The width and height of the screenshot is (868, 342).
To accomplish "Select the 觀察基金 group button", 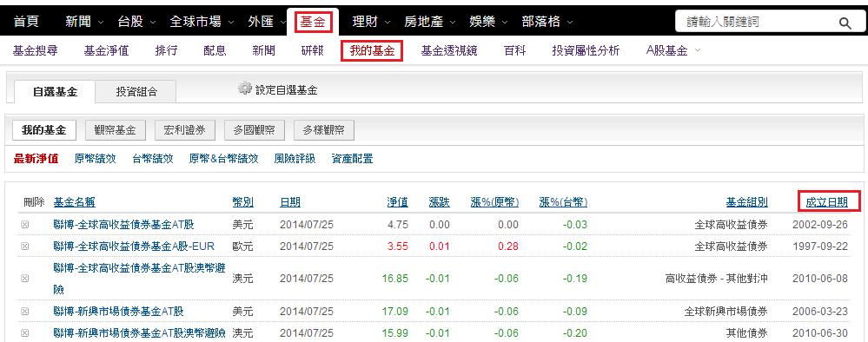I will (x=116, y=130).
